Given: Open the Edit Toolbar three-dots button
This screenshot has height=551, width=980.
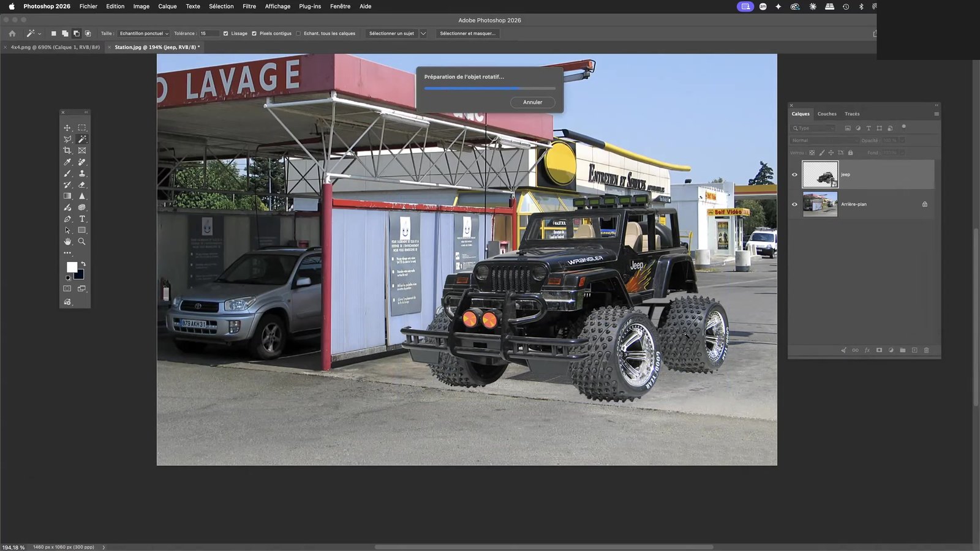Looking at the screenshot, I should 67,253.
